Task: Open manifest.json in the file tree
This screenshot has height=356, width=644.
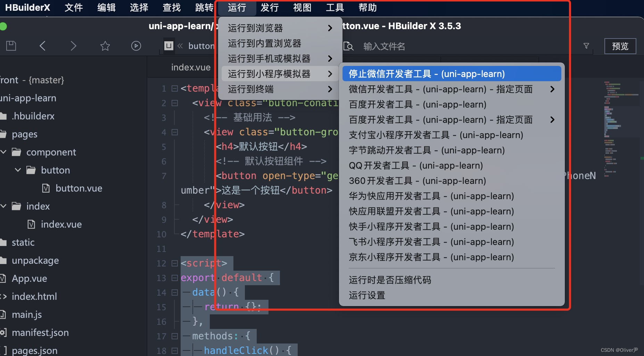Action: click(40, 332)
